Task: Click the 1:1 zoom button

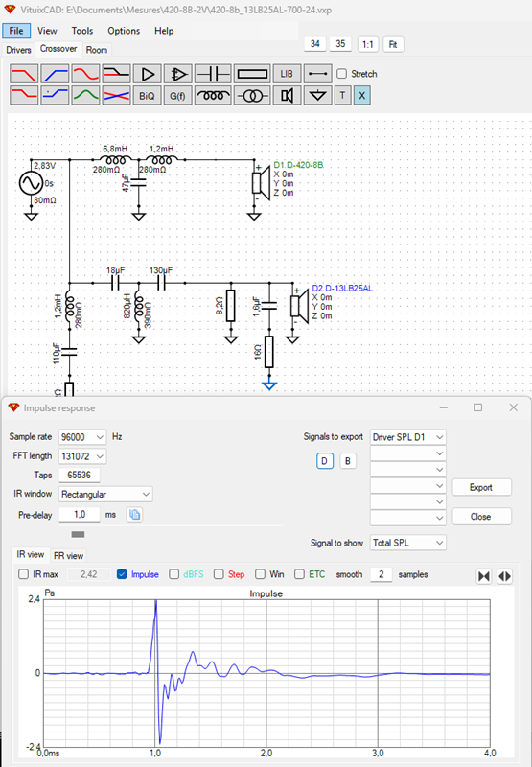Action: (368, 44)
